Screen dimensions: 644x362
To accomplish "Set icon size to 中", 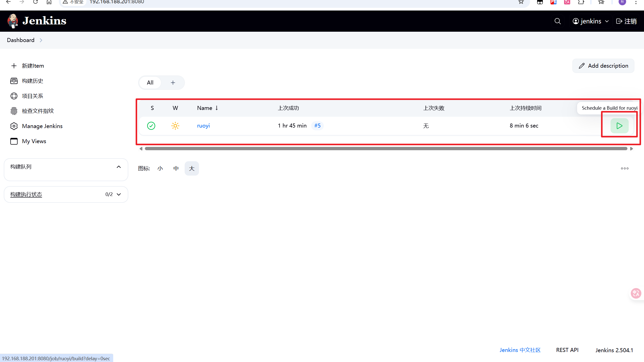I will pyautogui.click(x=176, y=169).
